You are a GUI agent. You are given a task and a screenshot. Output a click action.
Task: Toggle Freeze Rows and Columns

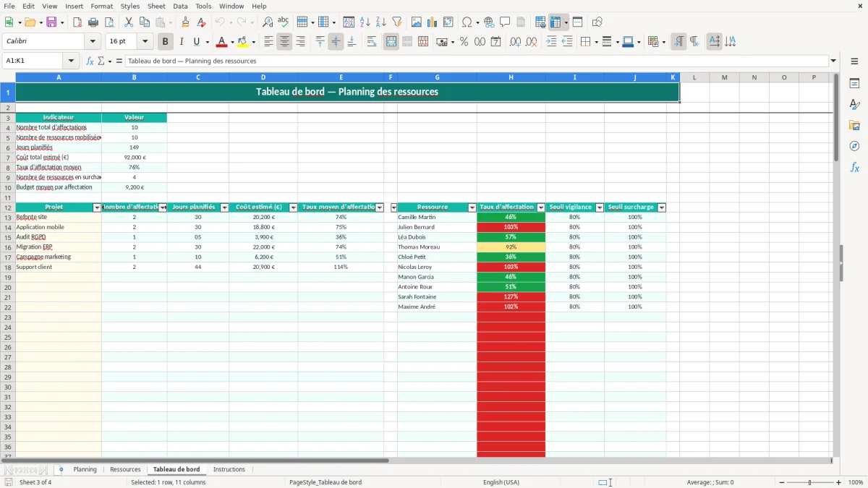[555, 22]
